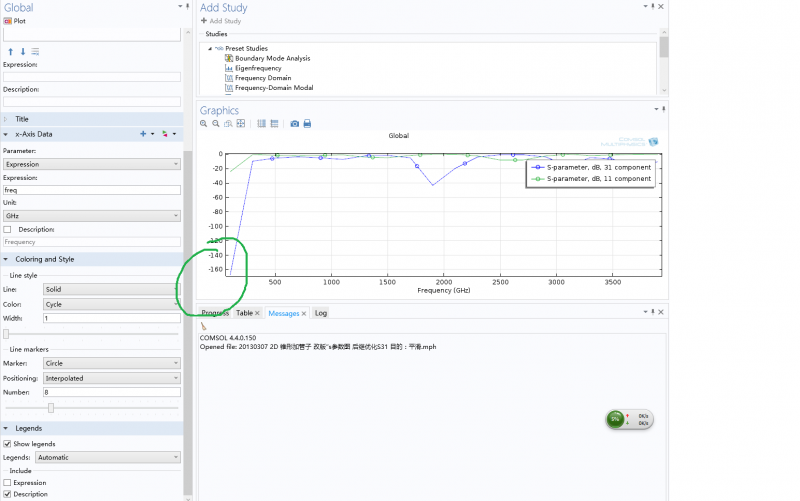The image size is (800, 501).
Task: Close the Messages tab
Action: pyautogui.click(x=304, y=313)
